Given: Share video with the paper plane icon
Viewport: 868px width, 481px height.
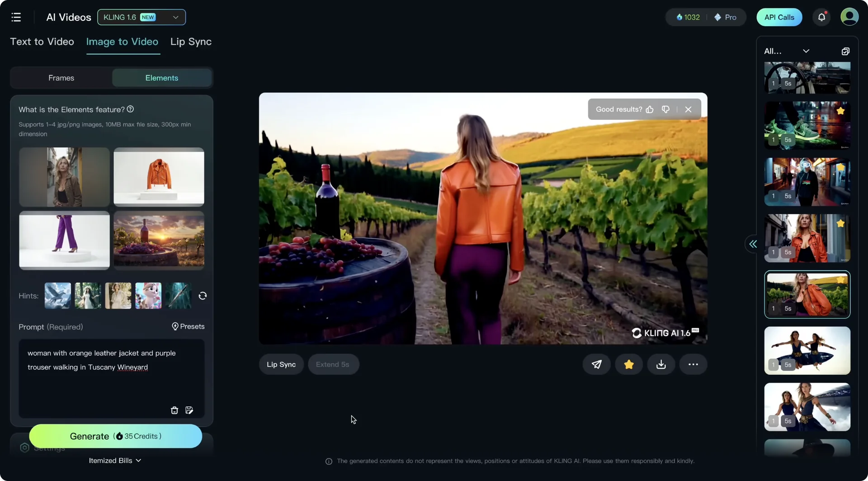Looking at the screenshot, I should point(596,364).
